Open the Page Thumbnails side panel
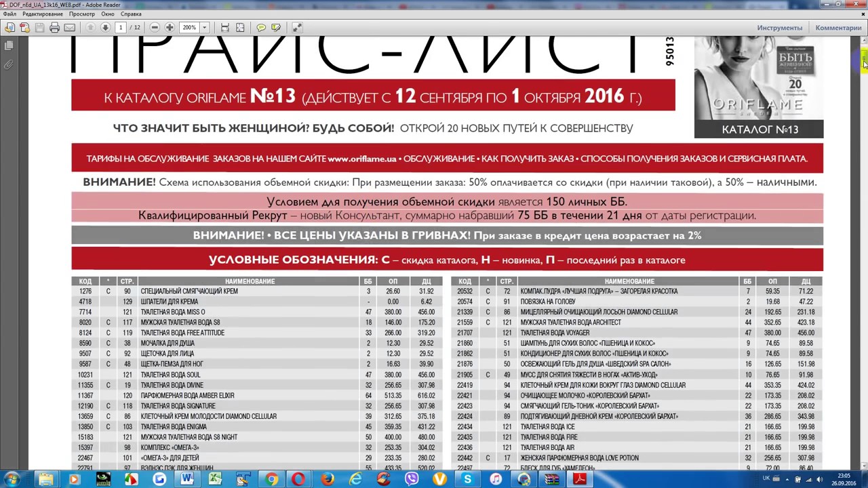The height and width of the screenshot is (488, 868). point(8,45)
